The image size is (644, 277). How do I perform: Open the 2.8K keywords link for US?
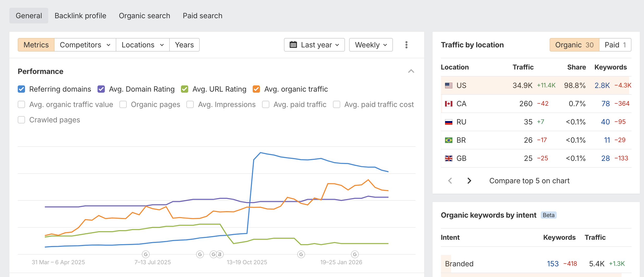(602, 85)
